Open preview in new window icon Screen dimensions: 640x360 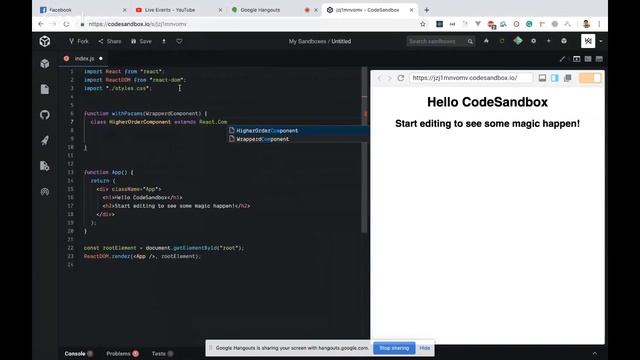[x=576, y=59]
